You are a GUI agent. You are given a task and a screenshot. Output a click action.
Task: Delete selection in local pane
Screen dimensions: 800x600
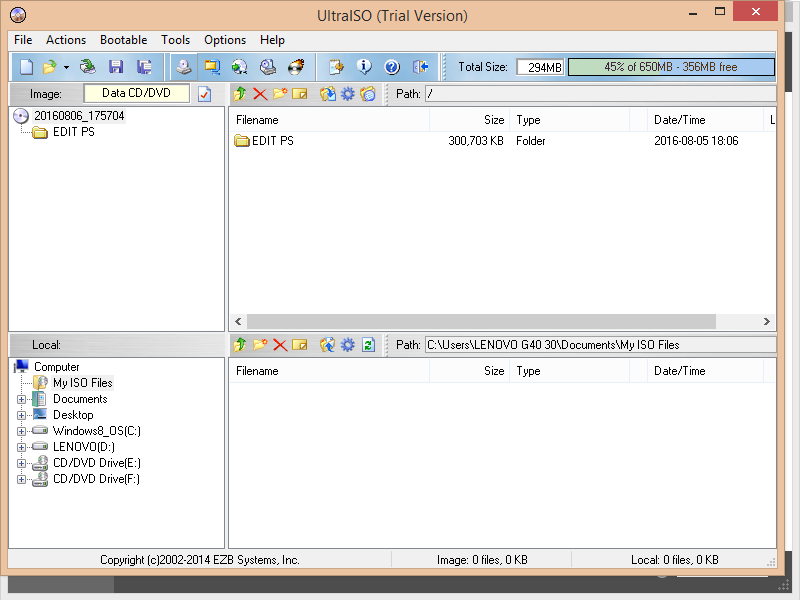tap(280, 345)
